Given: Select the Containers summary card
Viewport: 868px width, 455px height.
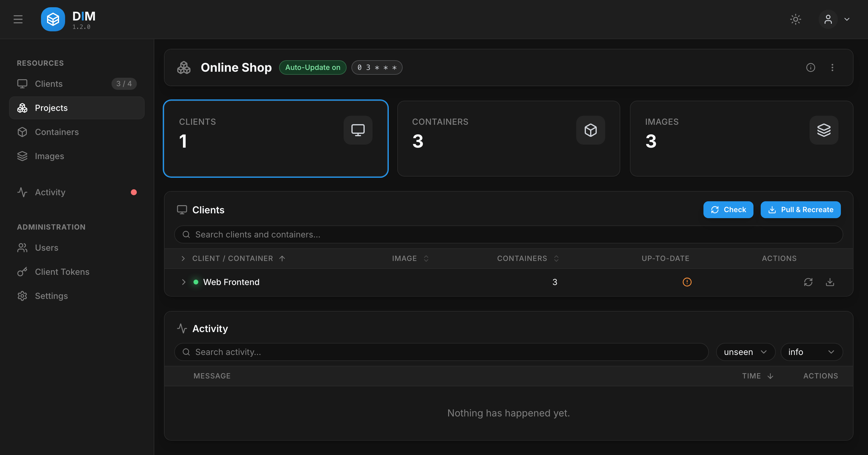Looking at the screenshot, I should pyautogui.click(x=508, y=138).
